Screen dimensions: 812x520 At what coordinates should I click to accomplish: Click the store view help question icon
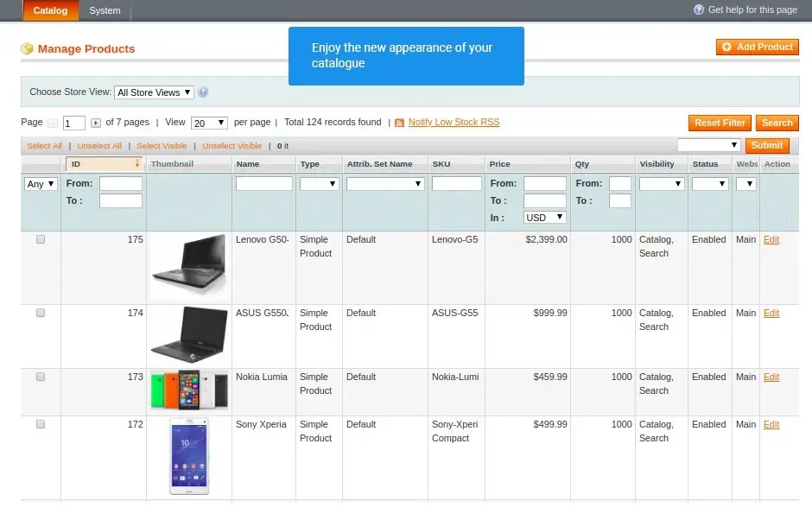[x=203, y=92]
